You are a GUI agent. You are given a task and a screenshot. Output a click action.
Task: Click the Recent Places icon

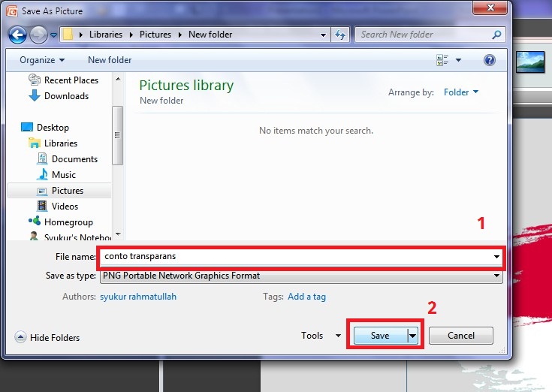point(34,80)
